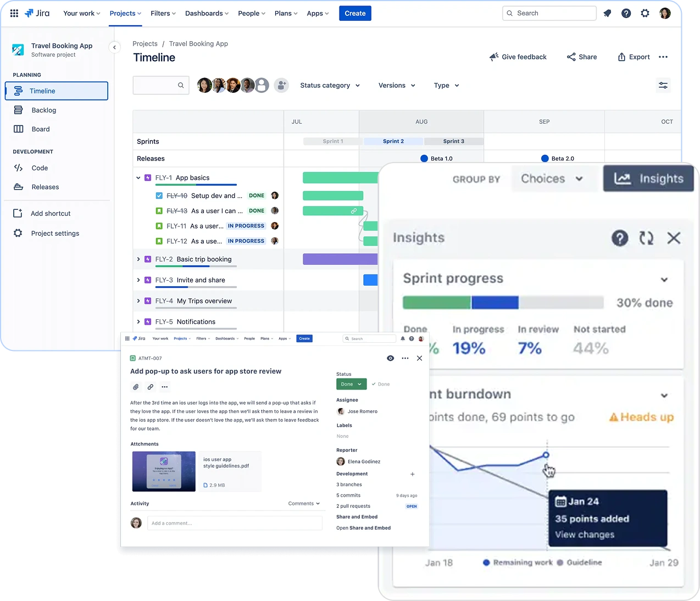This screenshot has width=700, height=601.
Task: Click the add people icon
Action: (281, 85)
